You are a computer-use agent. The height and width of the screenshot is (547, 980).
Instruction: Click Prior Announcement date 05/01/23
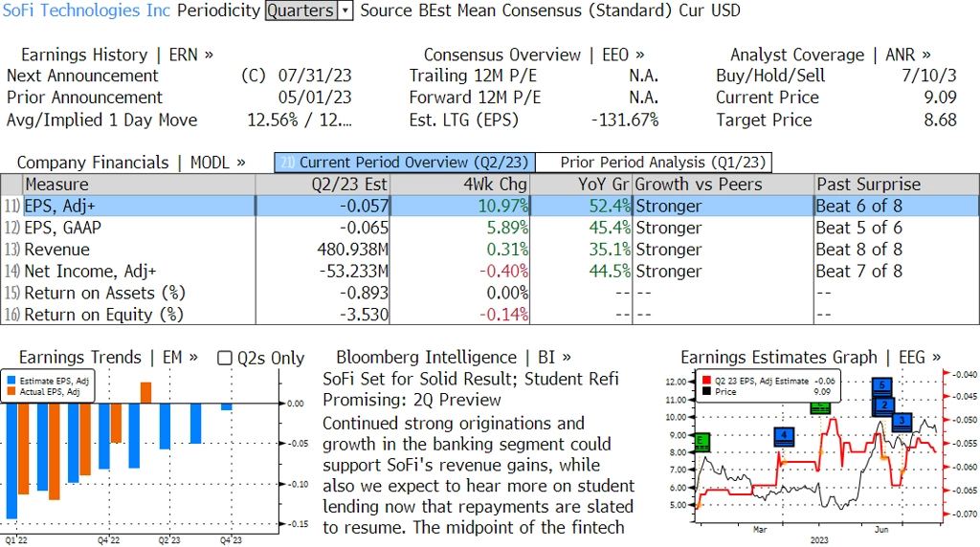(315, 98)
